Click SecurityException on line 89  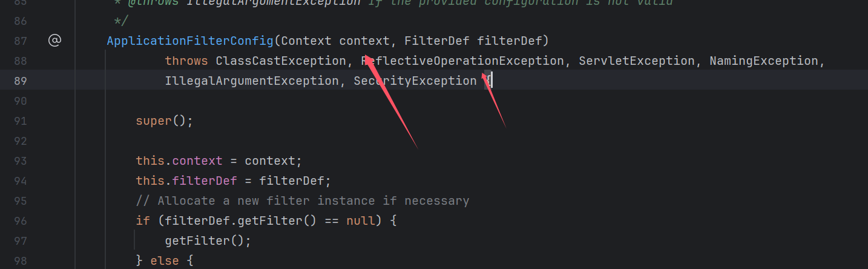coord(415,81)
